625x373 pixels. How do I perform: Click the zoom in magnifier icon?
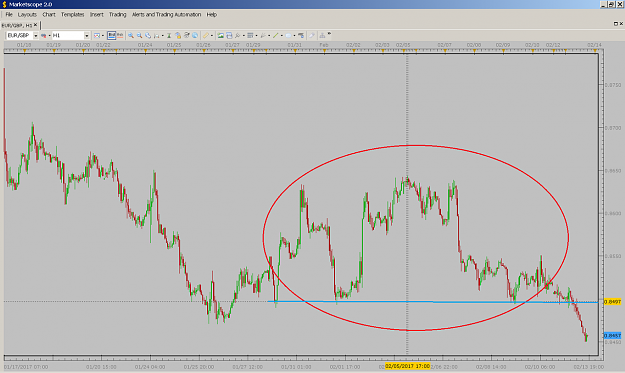click(x=131, y=35)
